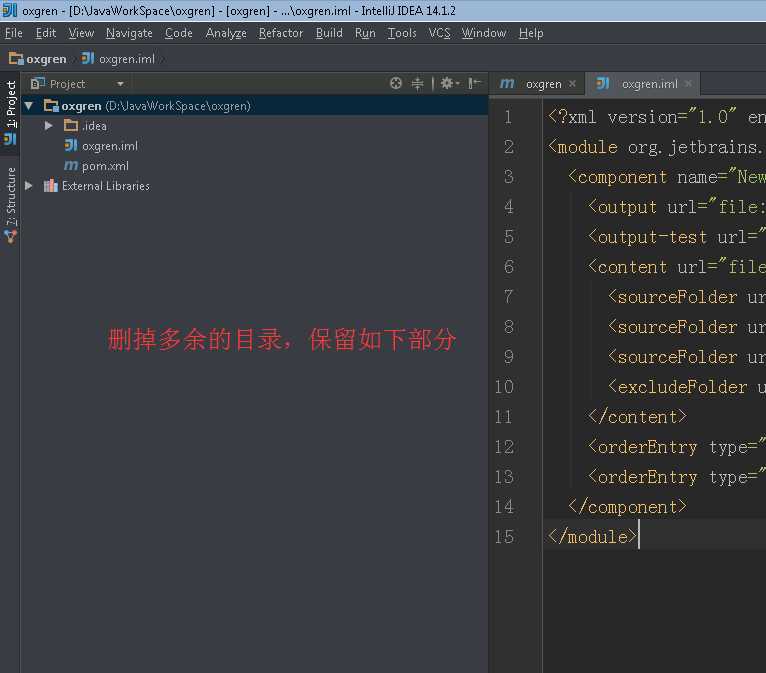Image resolution: width=766 pixels, height=673 pixels.
Task: Click line number 1 in gutter
Action: [508, 117]
